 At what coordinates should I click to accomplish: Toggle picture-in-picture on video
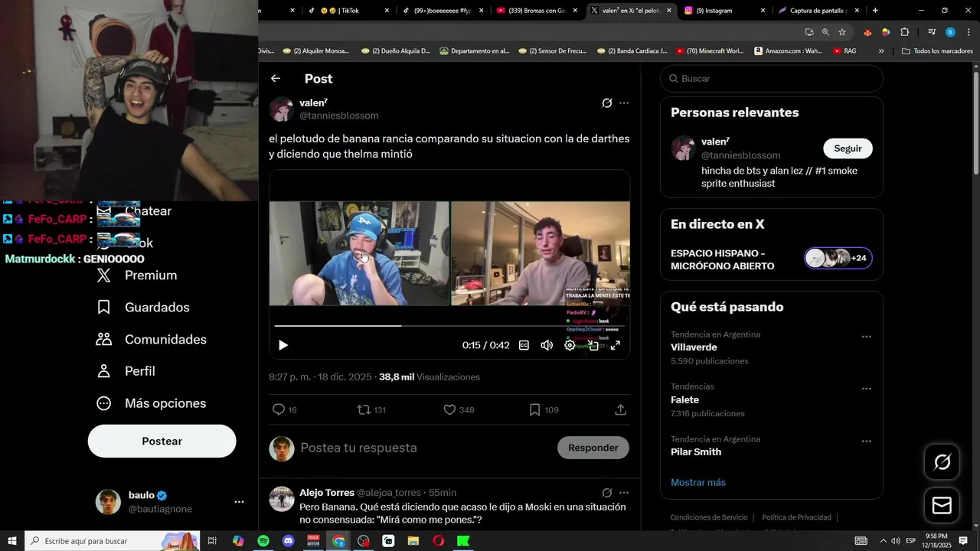click(593, 345)
